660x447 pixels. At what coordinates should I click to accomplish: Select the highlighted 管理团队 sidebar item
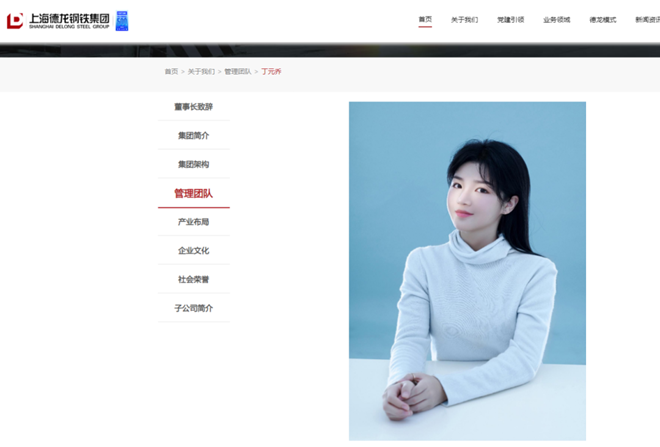click(193, 193)
